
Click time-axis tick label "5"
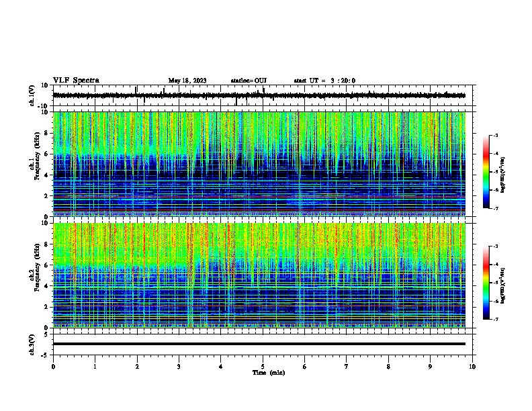(x=263, y=367)
